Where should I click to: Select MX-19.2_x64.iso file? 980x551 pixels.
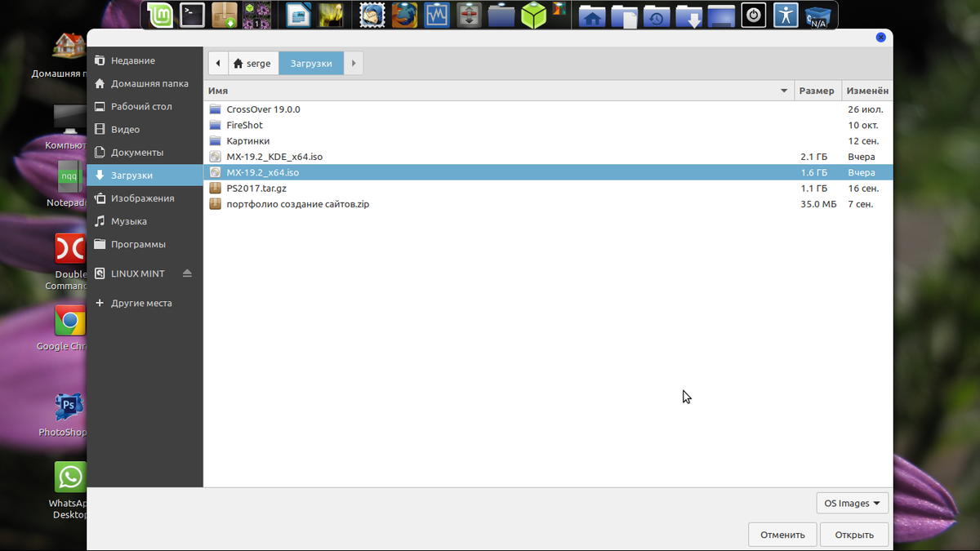click(x=548, y=172)
